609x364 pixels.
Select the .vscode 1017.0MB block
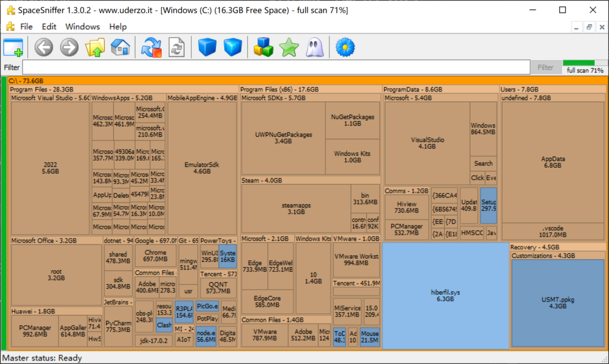tap(553, 231)
